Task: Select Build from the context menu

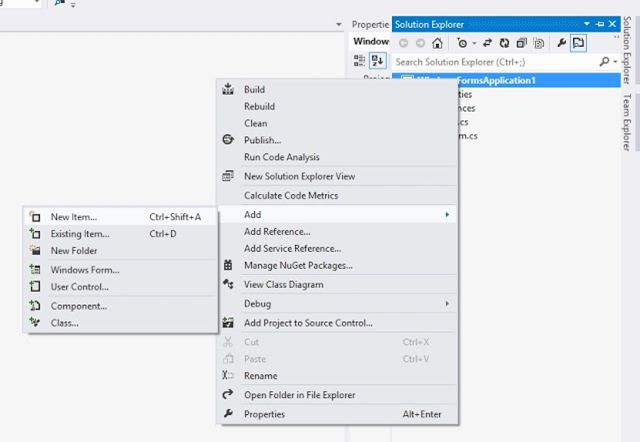Action: point(255,89)
